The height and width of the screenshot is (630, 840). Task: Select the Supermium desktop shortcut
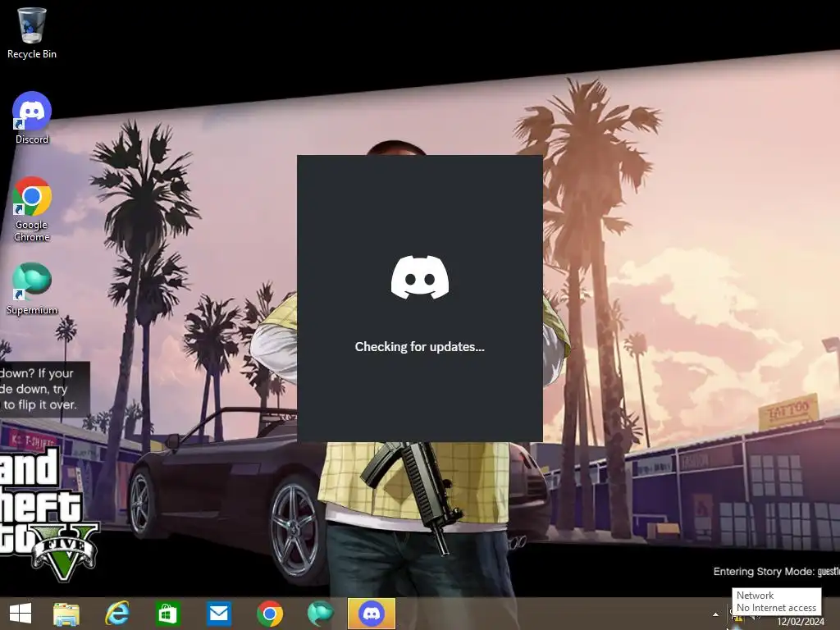(x=32, y=288)
